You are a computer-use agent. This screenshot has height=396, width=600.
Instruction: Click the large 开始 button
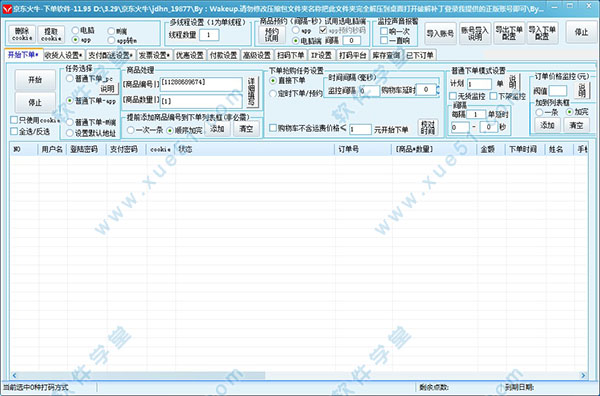(x=35, y=80)
